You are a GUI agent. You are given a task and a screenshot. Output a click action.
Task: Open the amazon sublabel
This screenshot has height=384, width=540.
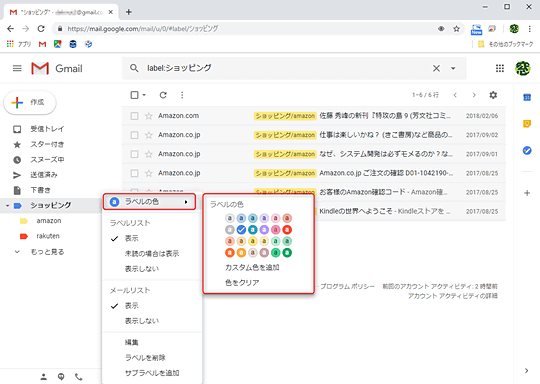[x=49, y=221]
